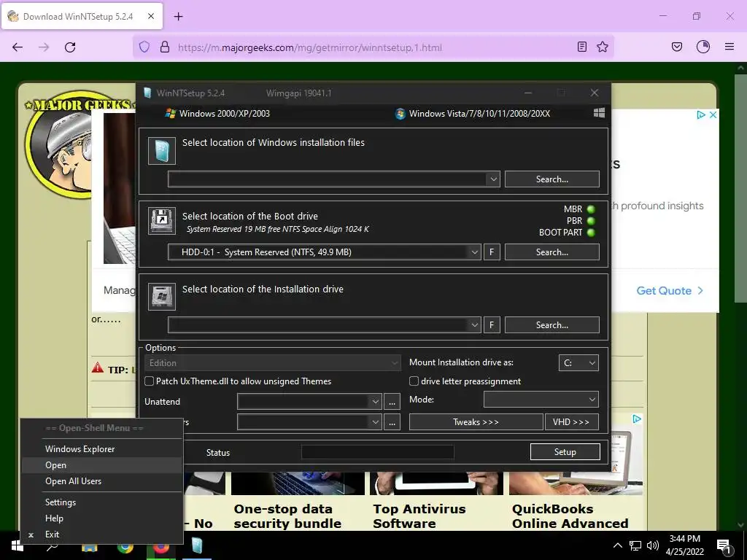Click F button next to Installation drive
Image resolution: width=747 pixels, height=560 pixels.
[x=492, y=324]
